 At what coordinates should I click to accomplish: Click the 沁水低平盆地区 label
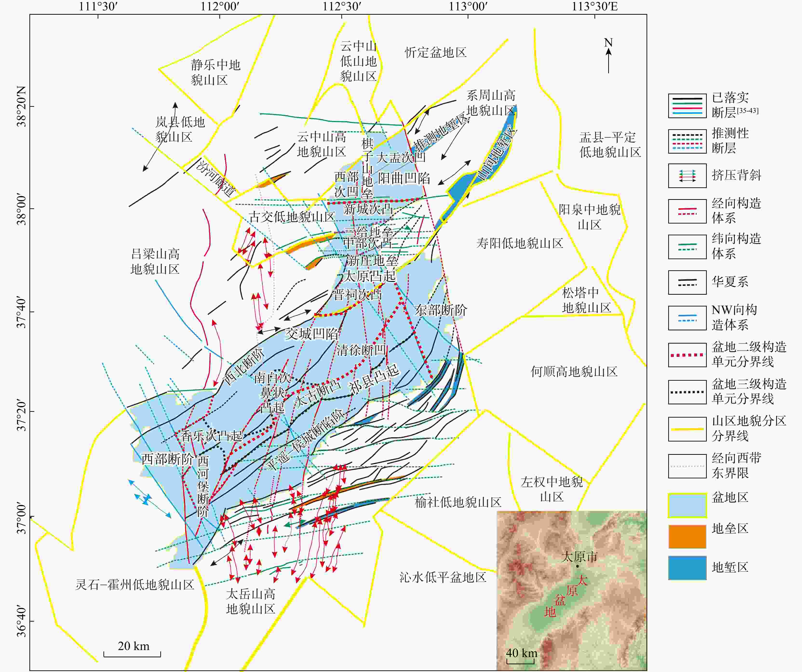pos(443,577)
